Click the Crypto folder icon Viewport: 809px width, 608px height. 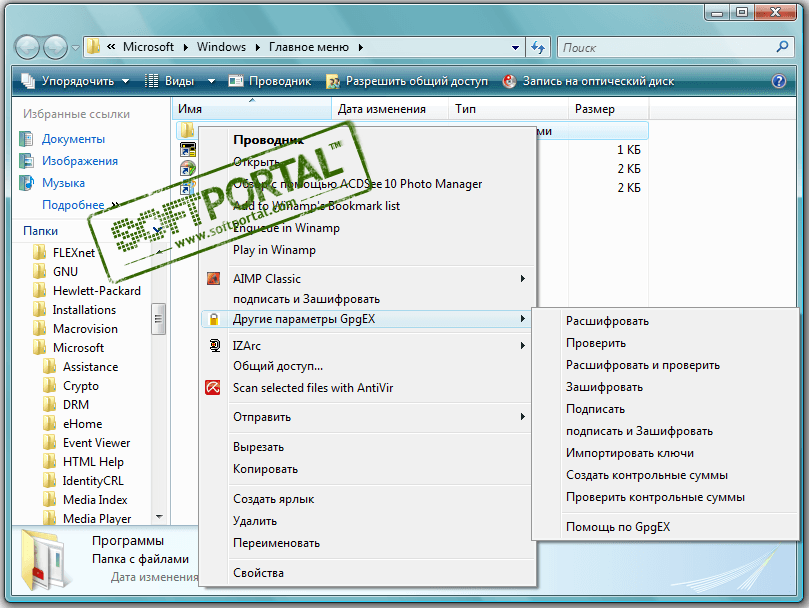[x=50, y=386]
